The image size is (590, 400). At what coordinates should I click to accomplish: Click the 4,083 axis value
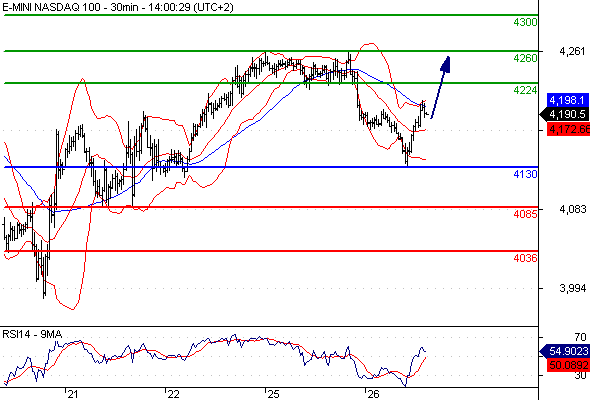coord(572,209)
